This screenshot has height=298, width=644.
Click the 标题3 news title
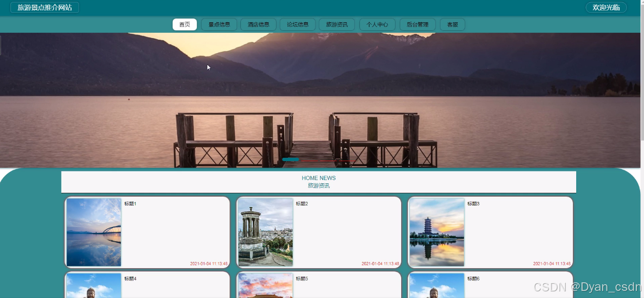pos(473,204)
